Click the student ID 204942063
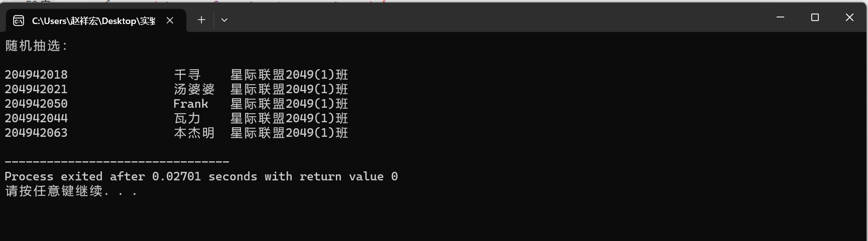This screenshot has height=241, width=868. (36, 133)
